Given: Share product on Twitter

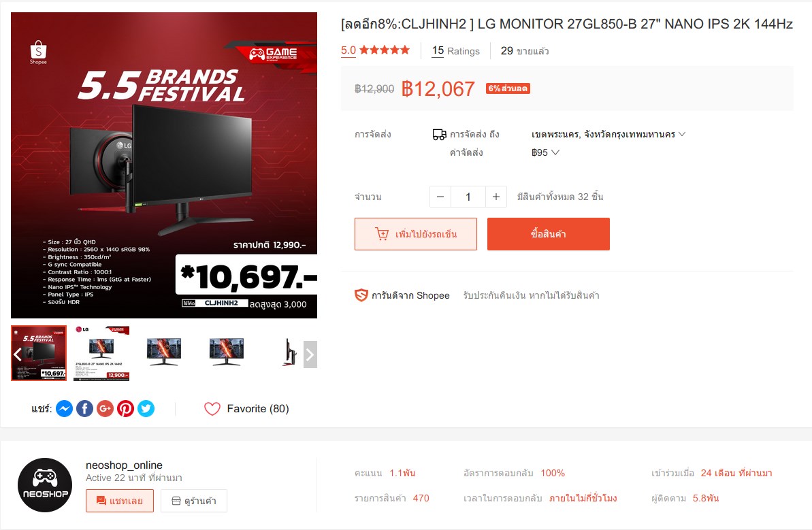Looking at the screenshot, I should coord(146,409).
